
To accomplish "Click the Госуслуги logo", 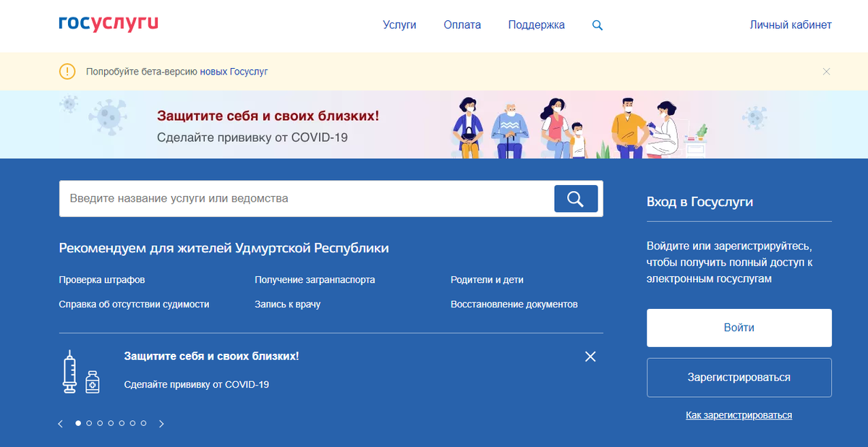I will tap(109, 24).
